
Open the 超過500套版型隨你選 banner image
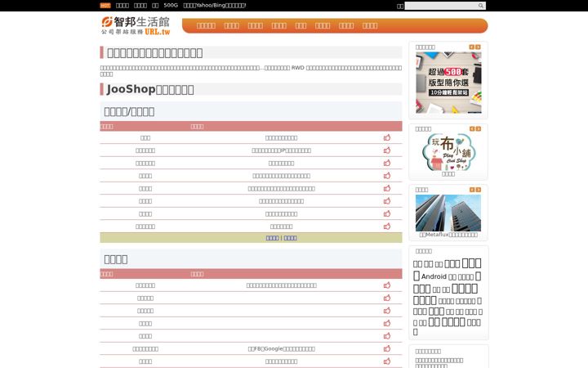448,83
